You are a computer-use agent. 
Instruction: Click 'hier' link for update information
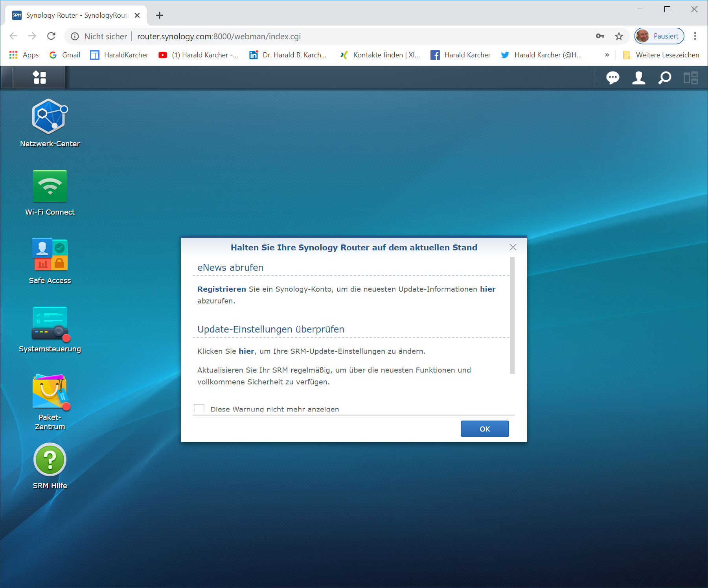tap(487, 289)
